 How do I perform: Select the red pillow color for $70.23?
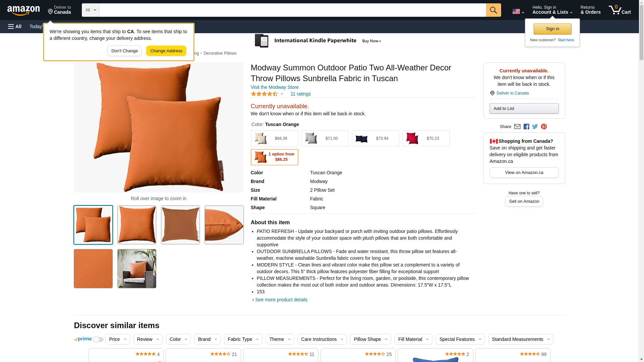click(x=426, y=138)
